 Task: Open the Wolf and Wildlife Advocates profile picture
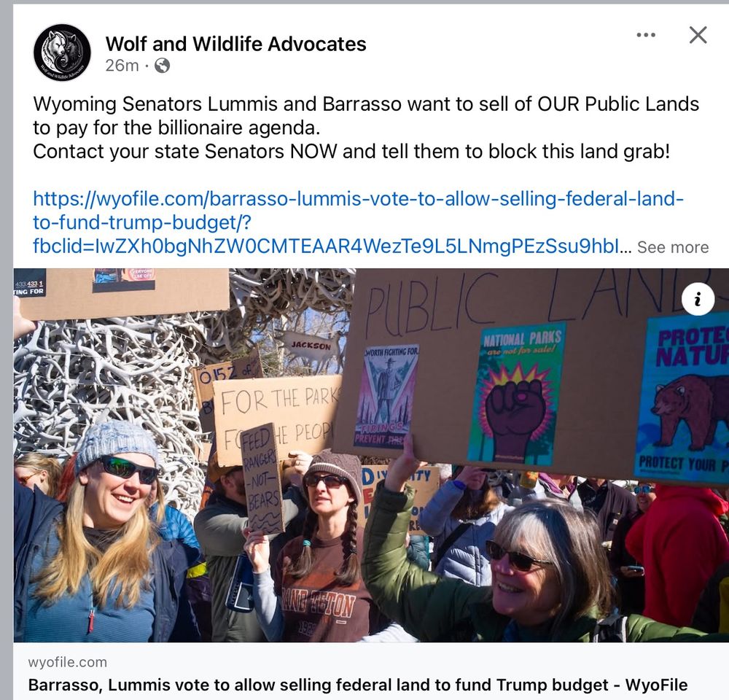click(62, 52)
